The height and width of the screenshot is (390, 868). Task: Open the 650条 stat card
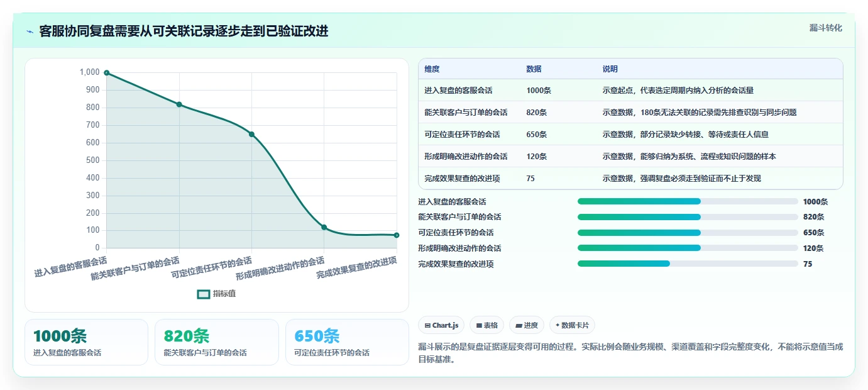[x=347, y=342]
